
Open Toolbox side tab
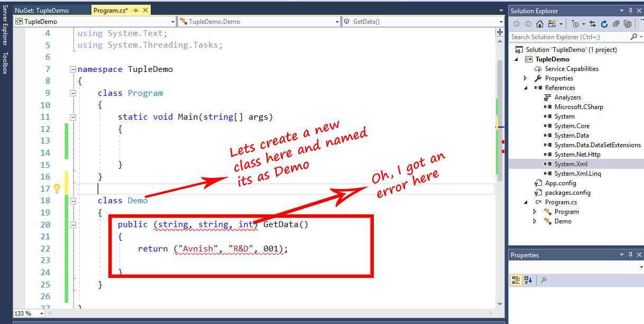point(5,63)
